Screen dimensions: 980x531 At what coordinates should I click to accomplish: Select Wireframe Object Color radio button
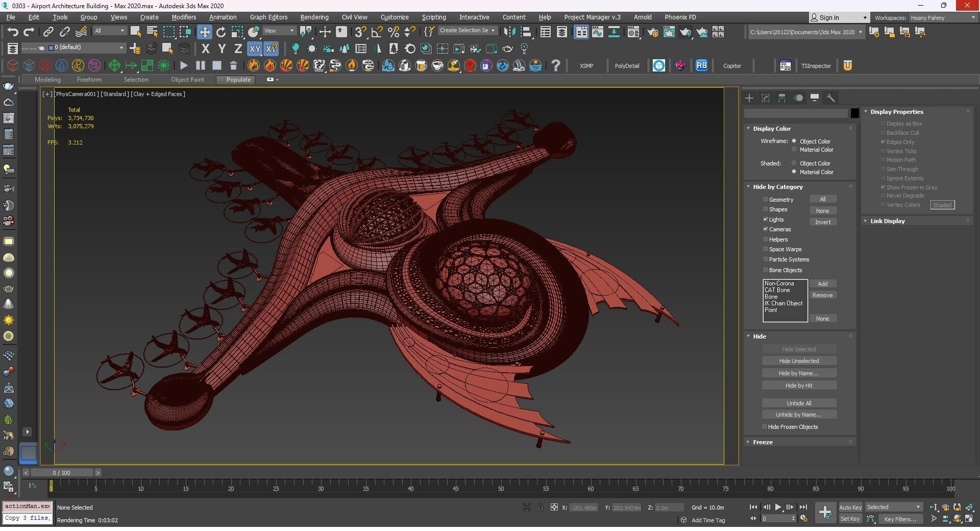pyautogui.click(x=794, y=141)
